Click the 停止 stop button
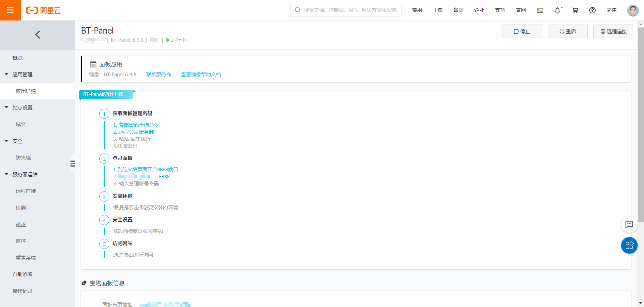The width and height of the screenshot is (644, 307). point(522,31)
